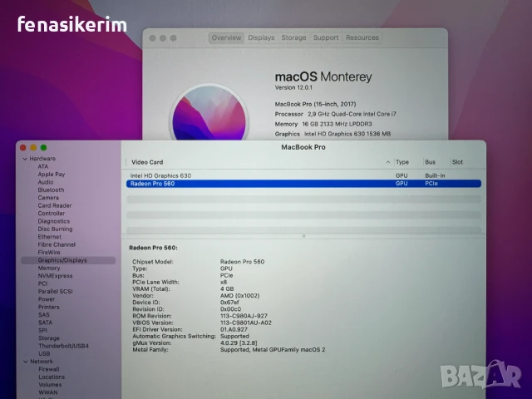Click the macOS Monterey logo image
This screenshot has height=399, width=532.
point(209,113)
